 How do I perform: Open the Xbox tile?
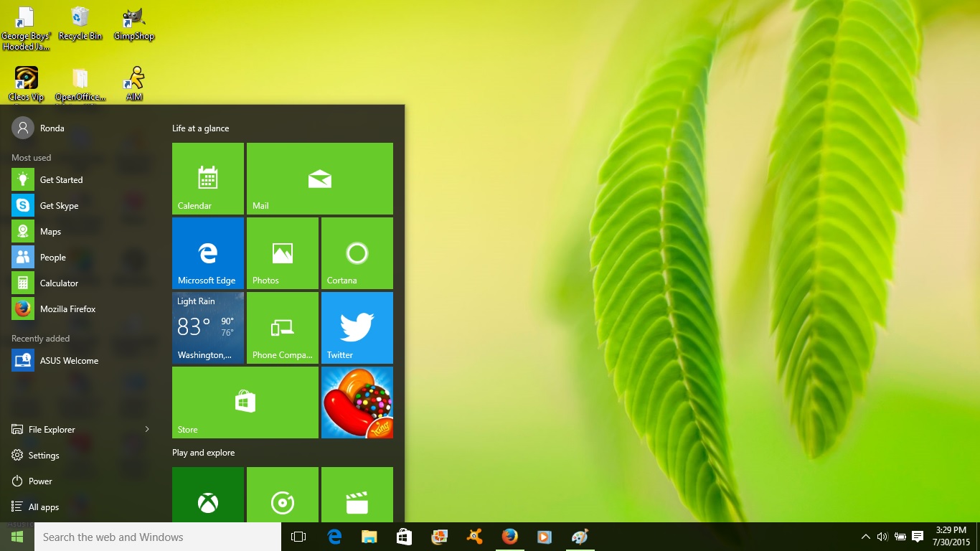click(x=208, y=495)
